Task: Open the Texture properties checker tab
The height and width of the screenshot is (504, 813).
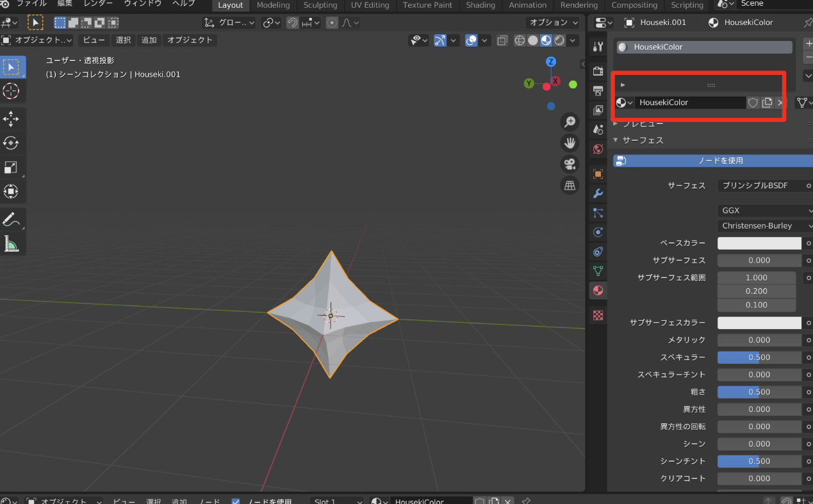Action: pos(598,314)
